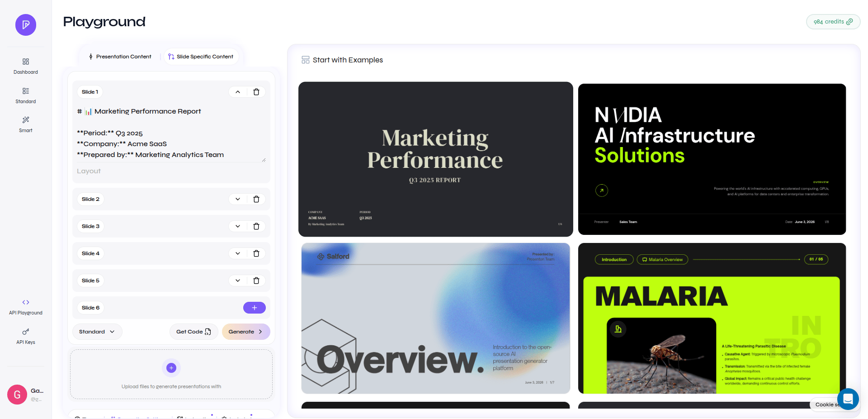Click the Layout input field

click(171, 171)
